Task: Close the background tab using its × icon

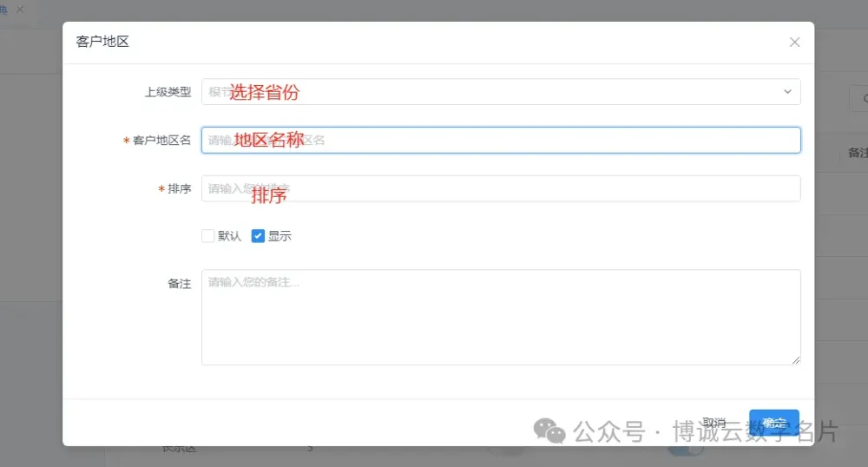Action: (x=20, y=9)
